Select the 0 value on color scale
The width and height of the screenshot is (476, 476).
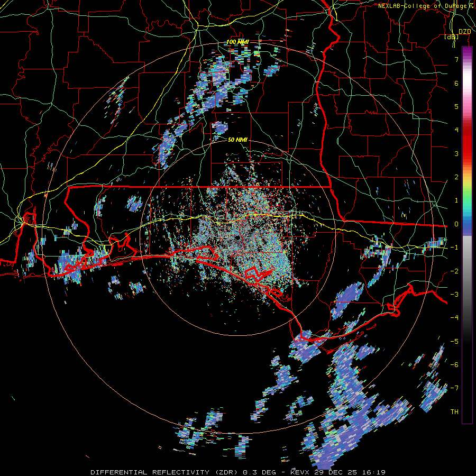coord(456,224)
